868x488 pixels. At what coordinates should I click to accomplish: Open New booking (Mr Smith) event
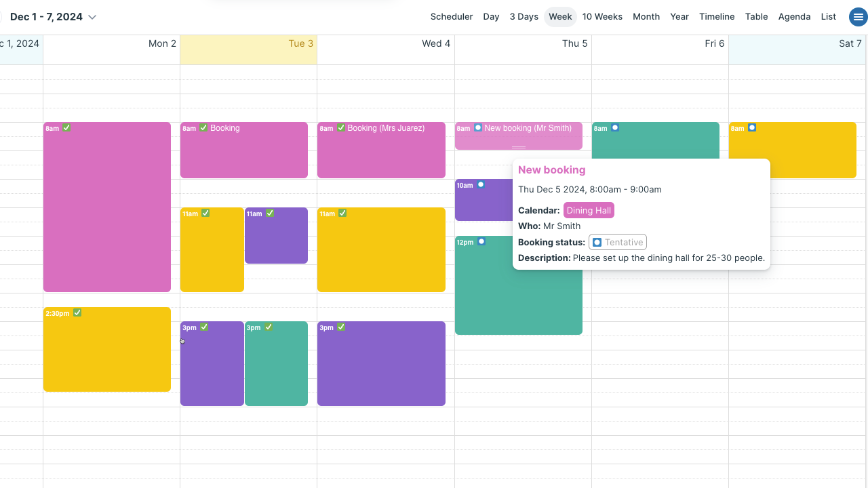(519, 136)
